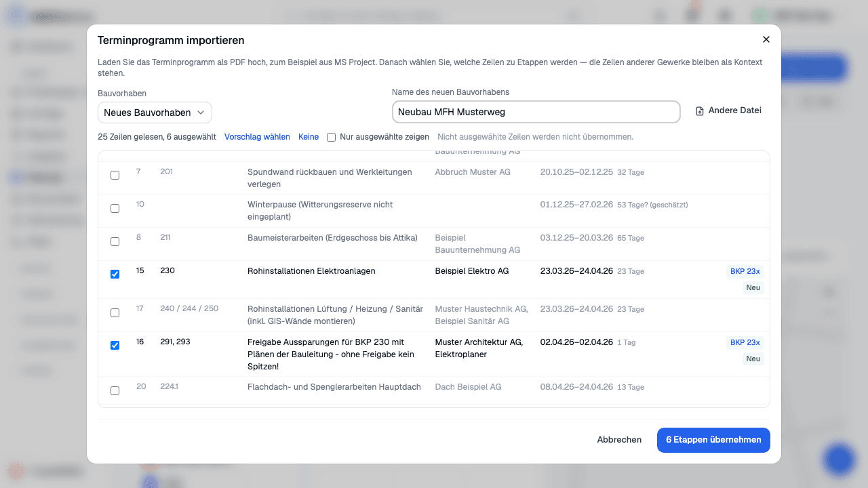Viewport: 868px width, 488px height.
Task: Click the file icon beside Andere Datei
Action: (x=700, y=111)
